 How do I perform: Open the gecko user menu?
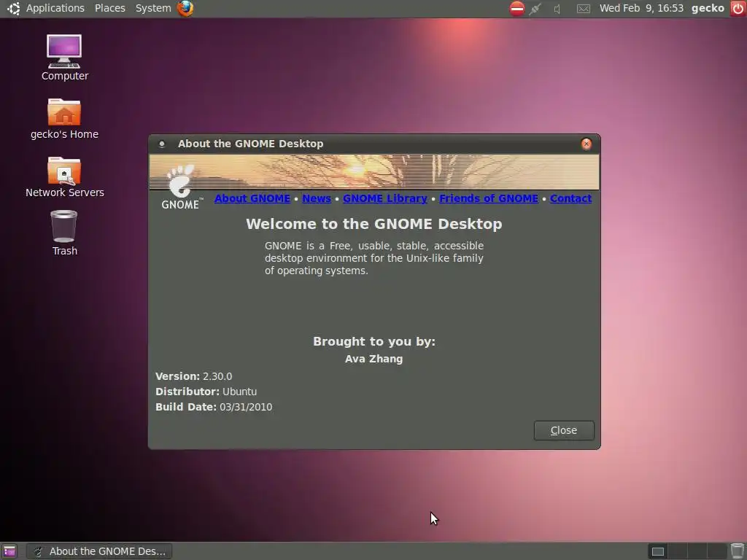coord(708,8)
